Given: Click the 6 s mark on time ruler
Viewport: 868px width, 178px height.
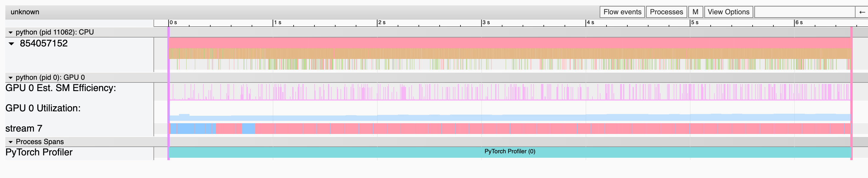Looking at the screenshot, I should [799, 23].
